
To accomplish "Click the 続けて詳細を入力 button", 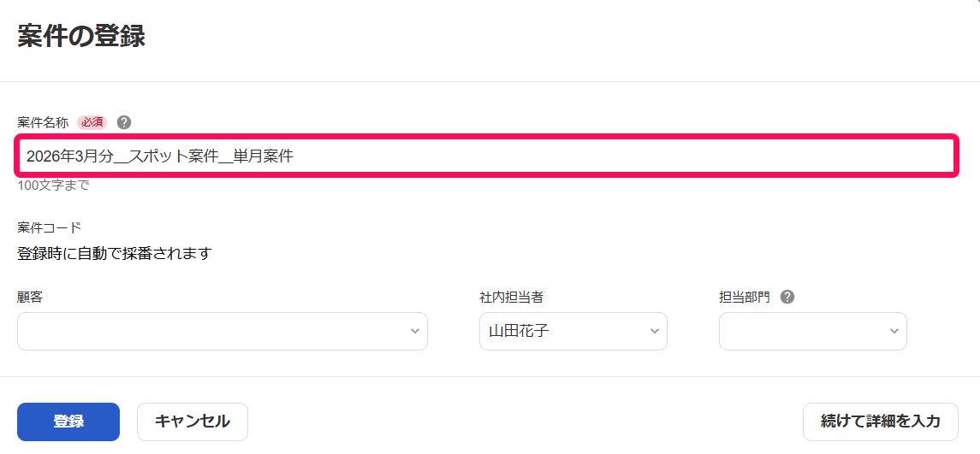I will 880,422.
